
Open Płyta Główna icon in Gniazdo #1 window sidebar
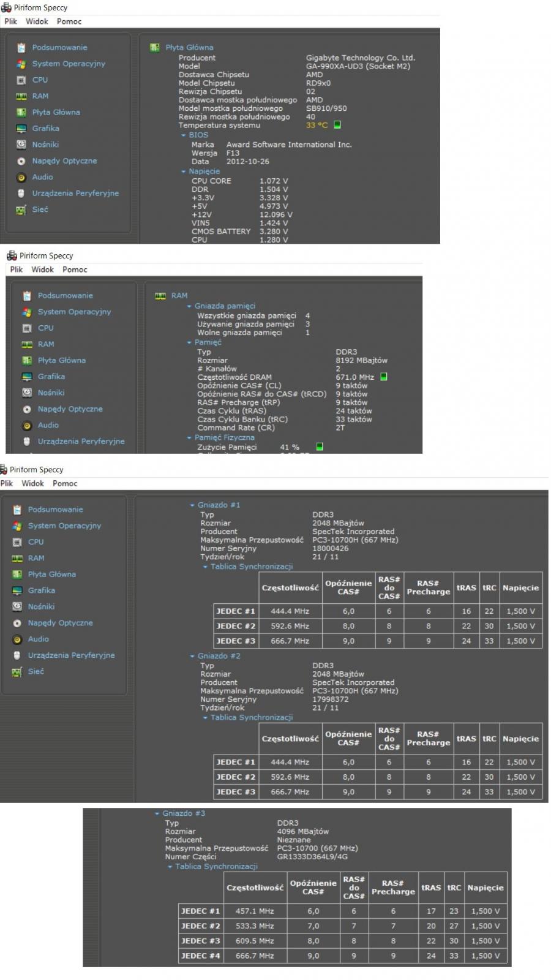coord(17,575)
